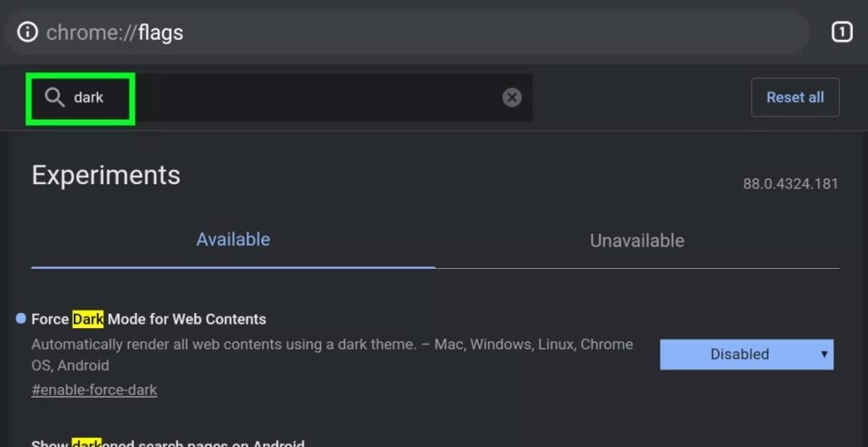
Task: Open the Force Dark Mode Disabled dropdown
Action: tap(747, 354)
